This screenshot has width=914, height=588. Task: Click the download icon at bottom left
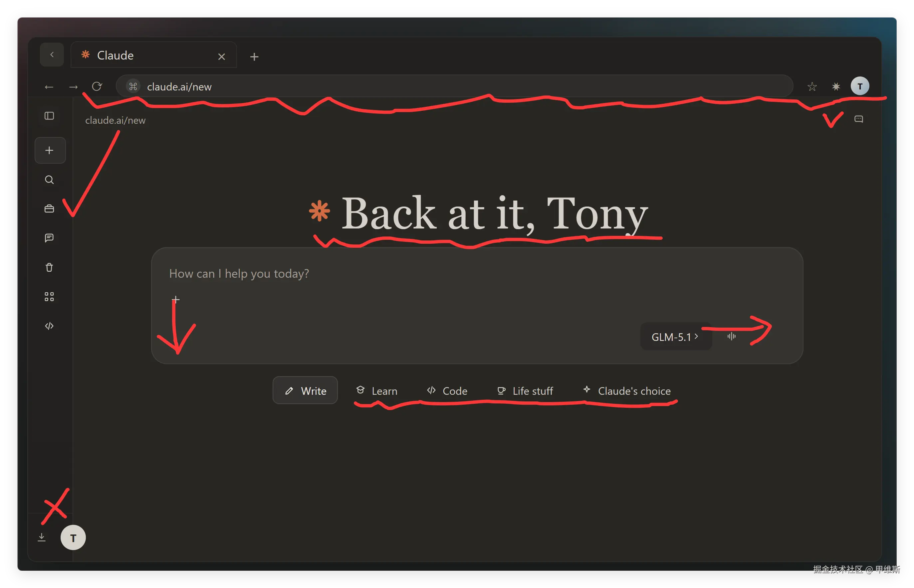[x=42, y=537]
